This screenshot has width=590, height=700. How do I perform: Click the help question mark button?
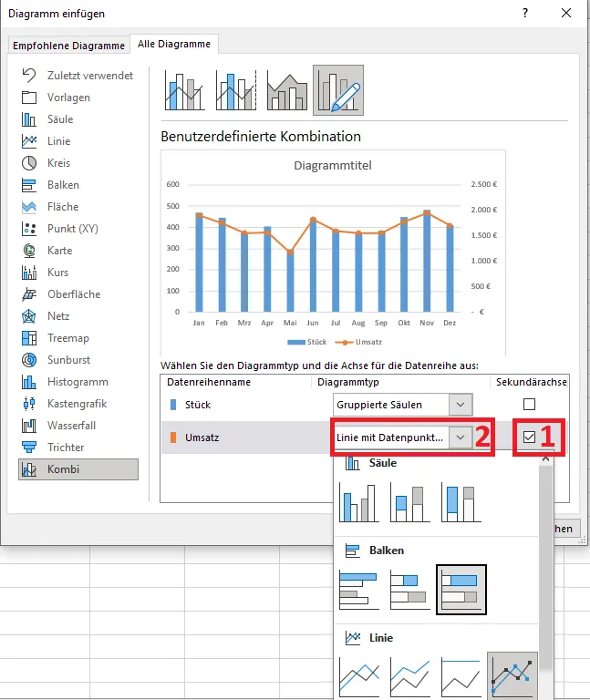[525, 13]
